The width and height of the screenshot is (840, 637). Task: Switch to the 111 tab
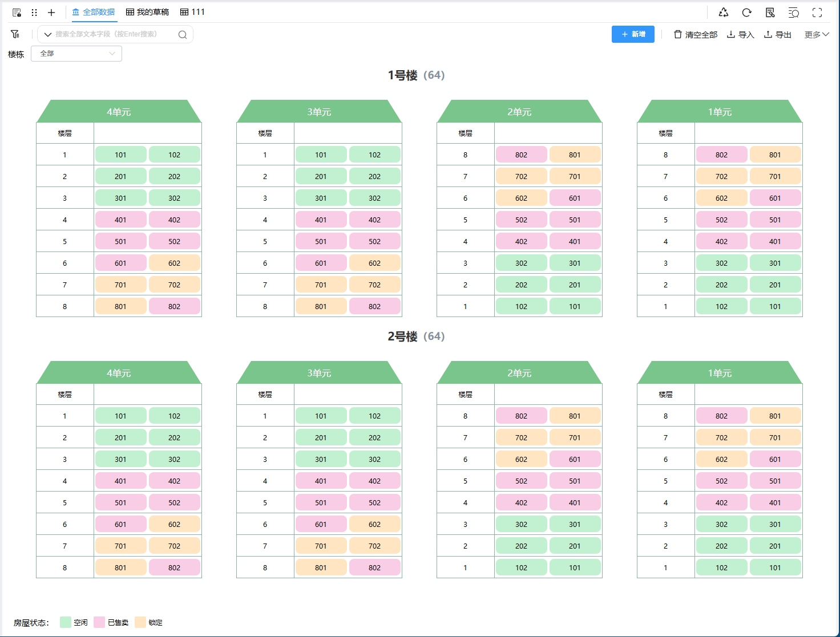[192, 12]
